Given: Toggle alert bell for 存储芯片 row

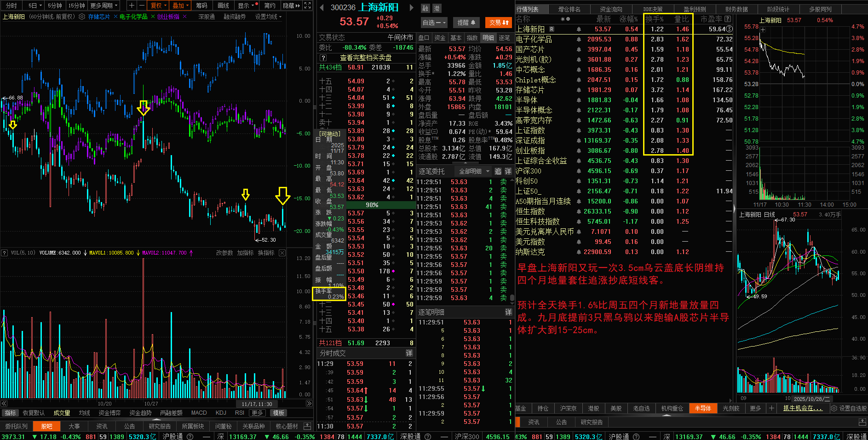Looking at the screenshot, I should [x=579, y=90].
